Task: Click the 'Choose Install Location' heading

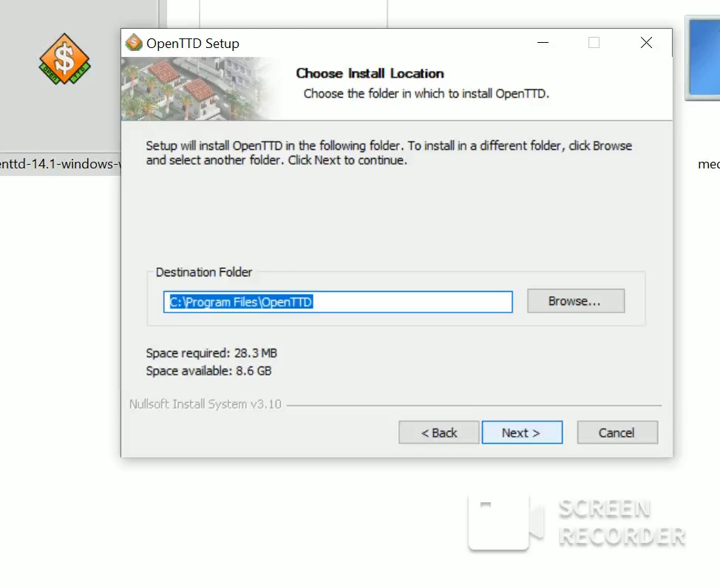Action: 370,73
